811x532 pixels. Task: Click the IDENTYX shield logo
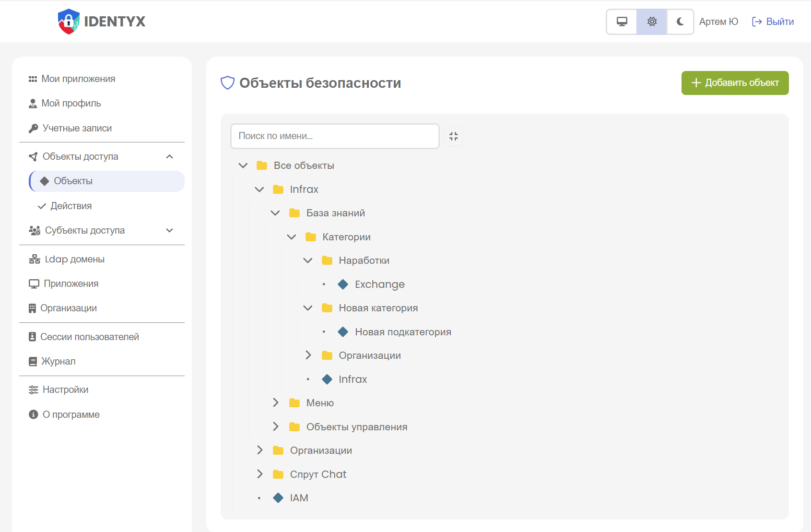click(x=69, y=22)
